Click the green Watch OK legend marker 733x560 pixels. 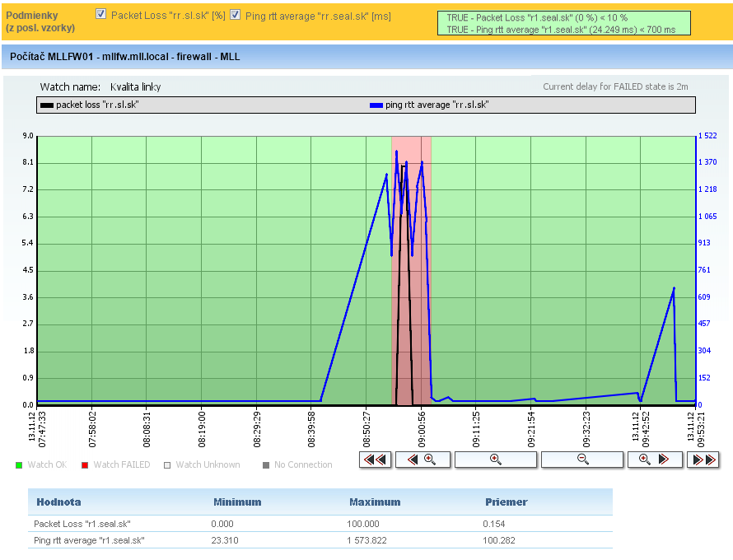pyautogui.click(x=19, y=465)
